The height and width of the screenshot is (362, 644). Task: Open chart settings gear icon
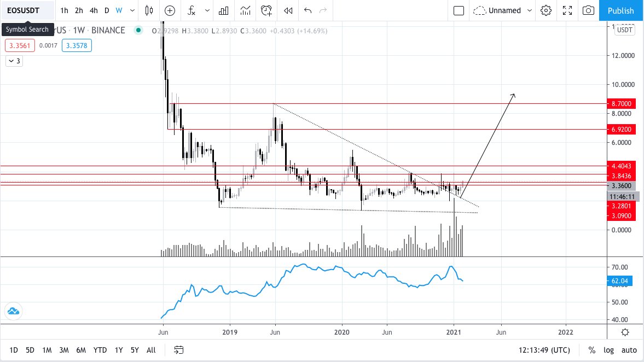pyautogui.click(x=546, y=11)
